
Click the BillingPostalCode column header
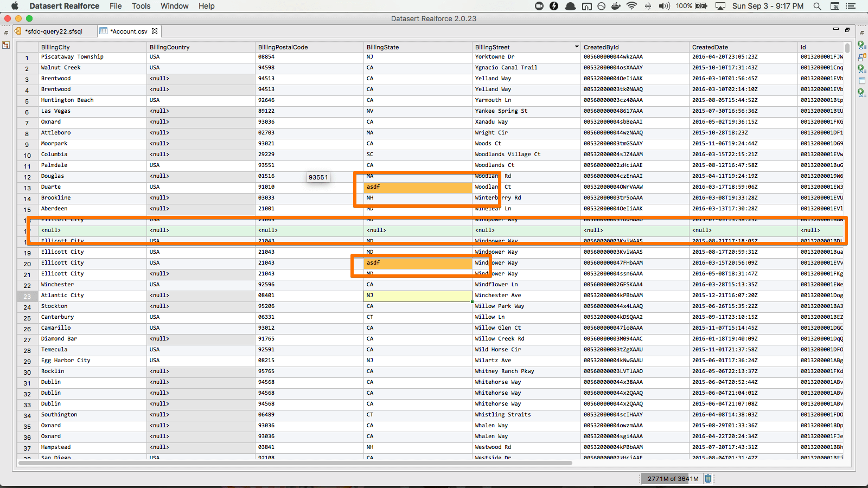click(x=283, y=47)
